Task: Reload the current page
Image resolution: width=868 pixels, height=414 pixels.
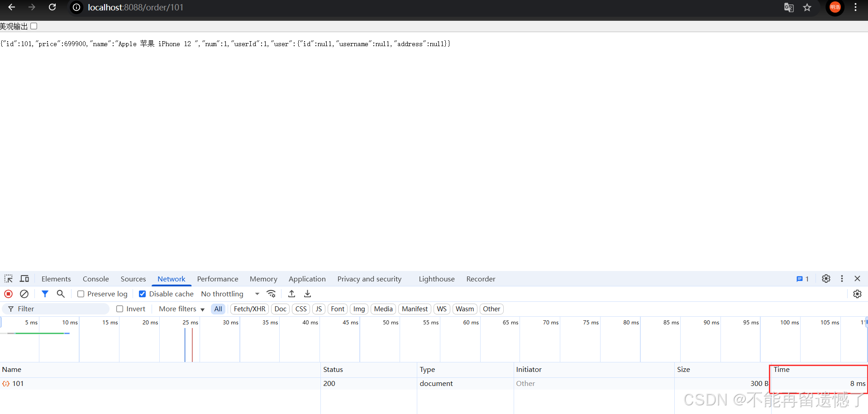Action: (x=52, y=7)
